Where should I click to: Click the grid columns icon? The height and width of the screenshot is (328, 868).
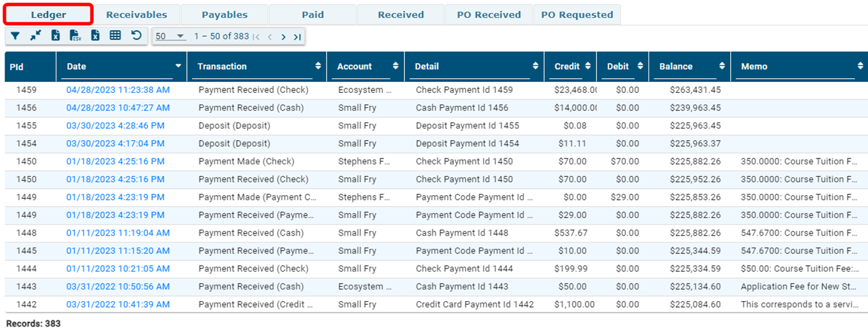(115, 36)
